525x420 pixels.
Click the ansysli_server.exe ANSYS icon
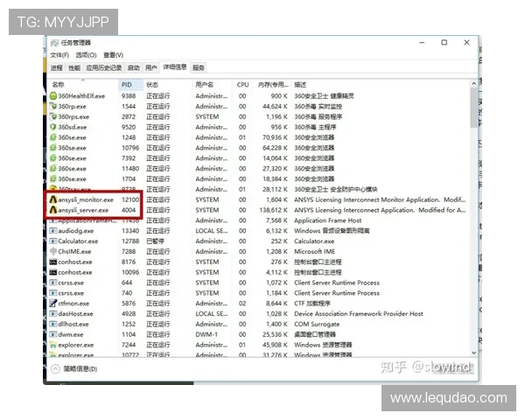coord(52,210)
